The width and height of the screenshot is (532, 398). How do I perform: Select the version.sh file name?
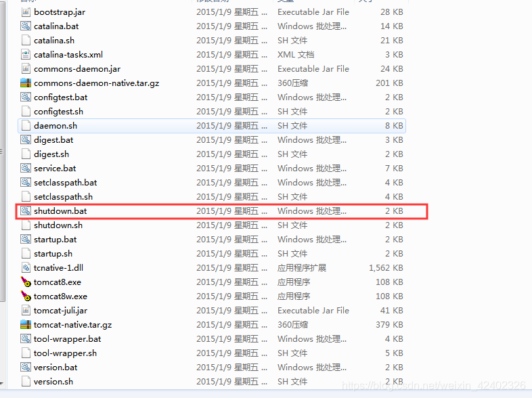click(53, 382)
